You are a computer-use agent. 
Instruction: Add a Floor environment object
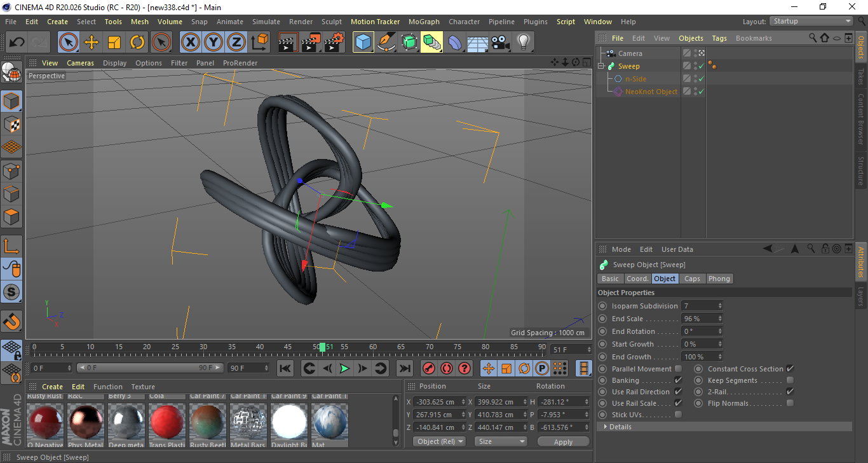tap(477, 43)
